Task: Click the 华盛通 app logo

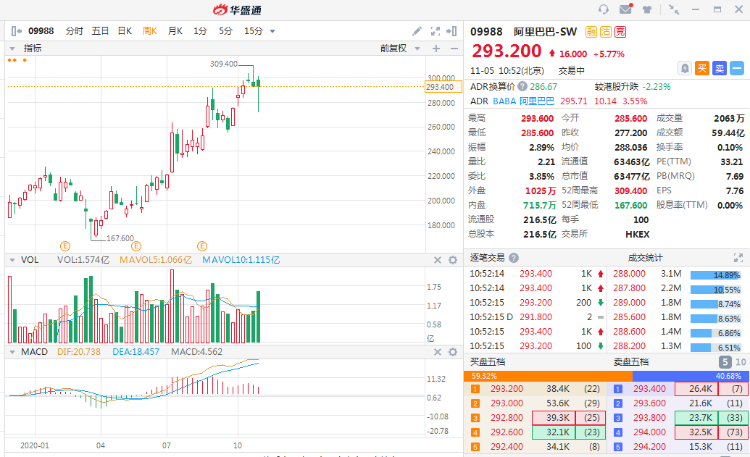Action: pos(237,10)
